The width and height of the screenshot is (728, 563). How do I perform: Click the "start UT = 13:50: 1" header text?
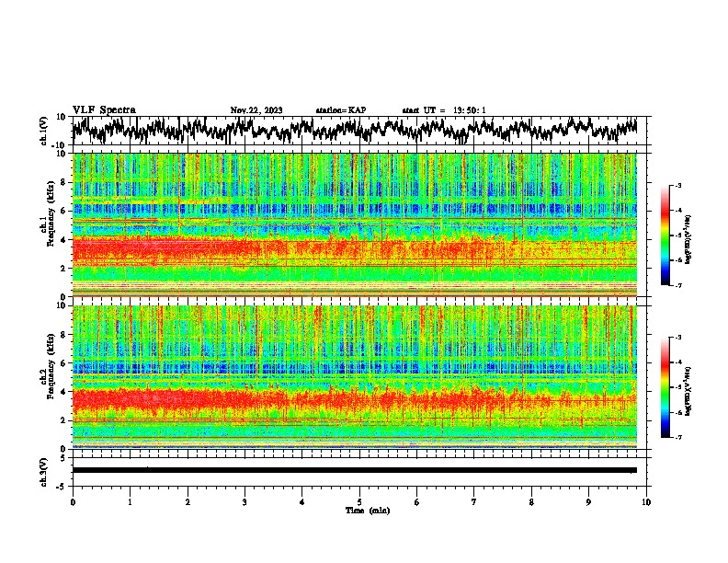tap(444, 110)
